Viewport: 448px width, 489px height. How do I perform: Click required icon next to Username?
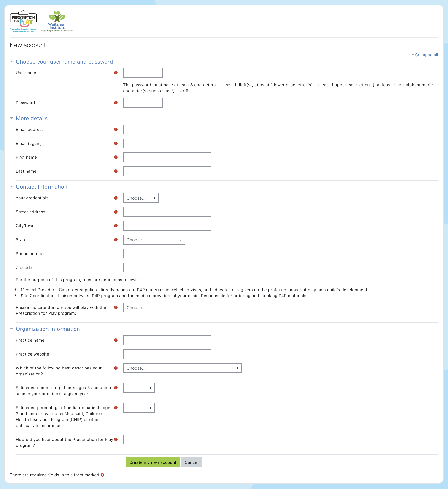[x=116, y=73]
